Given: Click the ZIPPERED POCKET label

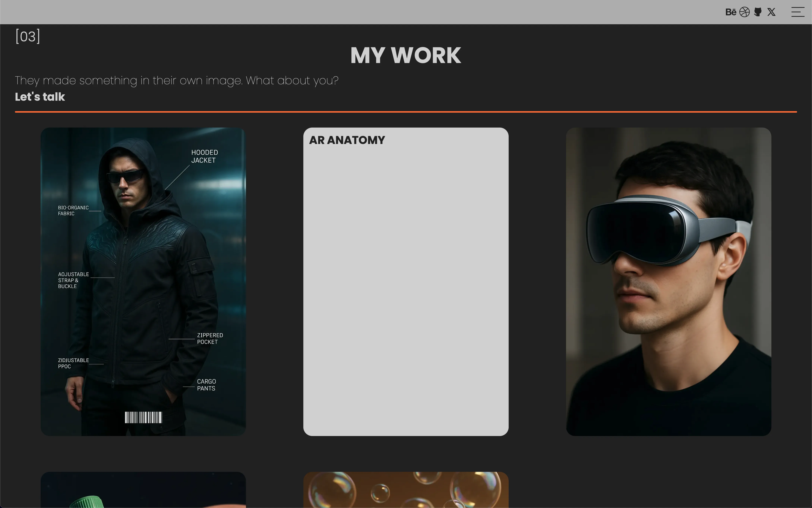Looking at the screenshot, I should pyautogui.click(x=209, y=338).
